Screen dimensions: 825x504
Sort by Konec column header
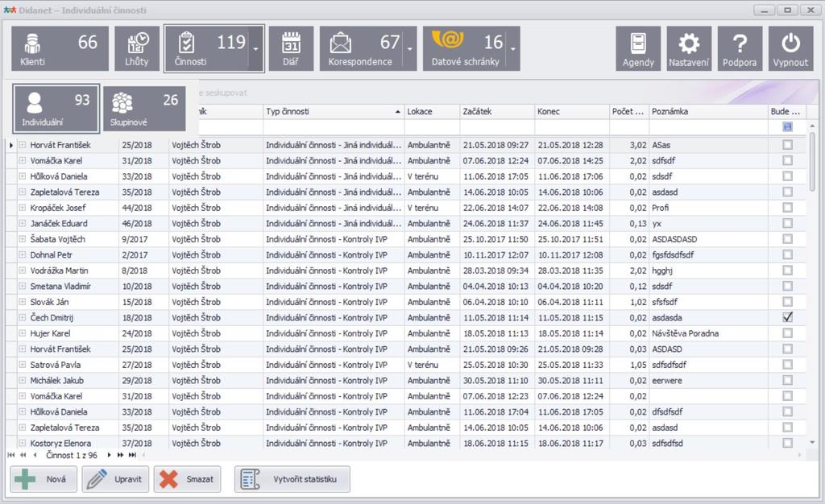[572, 111]
